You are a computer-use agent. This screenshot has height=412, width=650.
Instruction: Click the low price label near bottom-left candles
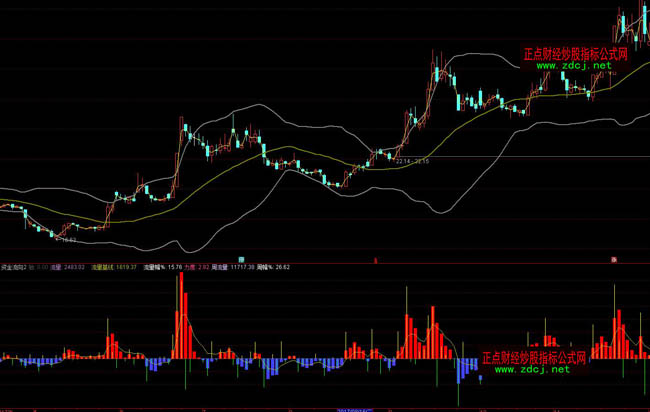click(66, 240)
